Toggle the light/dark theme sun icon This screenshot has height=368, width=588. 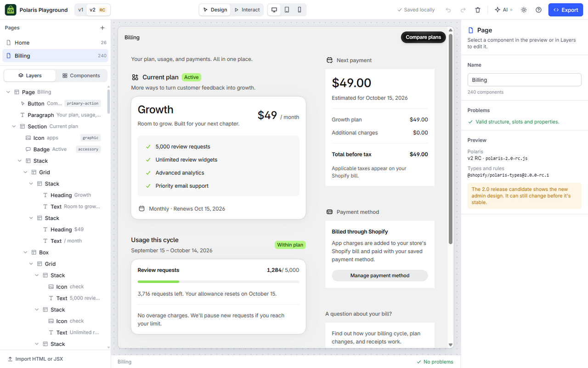[524, 10]
